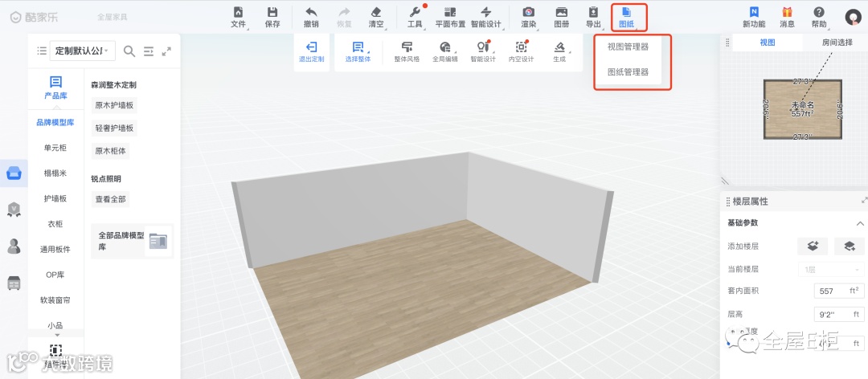Switch to the 视图 tab

click(x=768, y=42)
